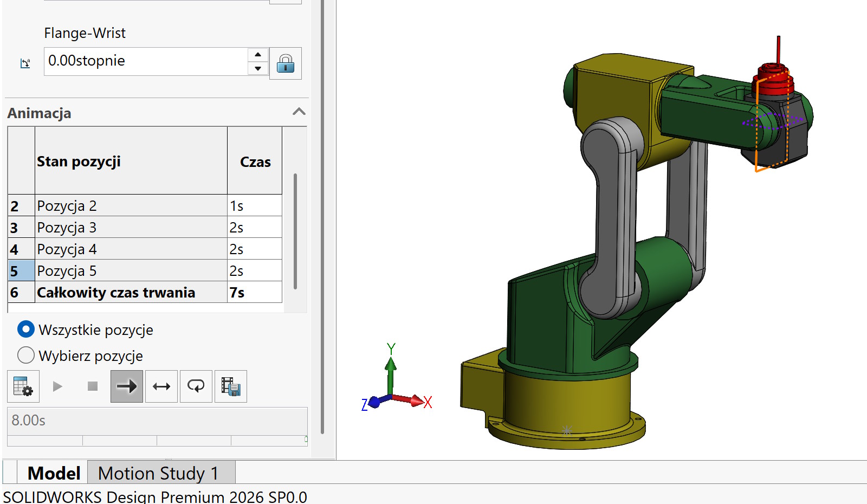Screen dimensions: 867x504
Task: Click the animation time slider track
Action: (157, 441)
